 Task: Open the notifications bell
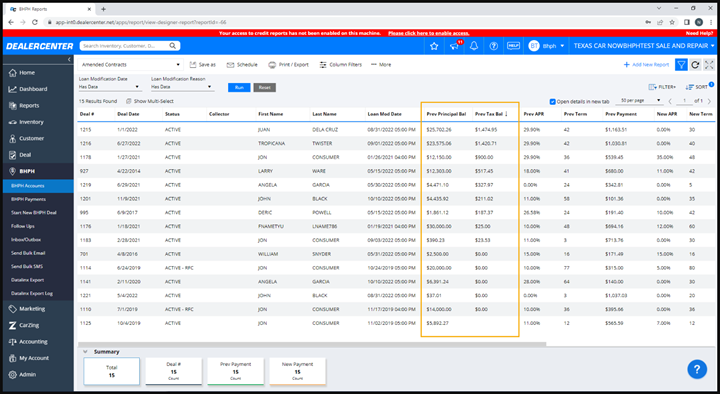coord(474,46)
